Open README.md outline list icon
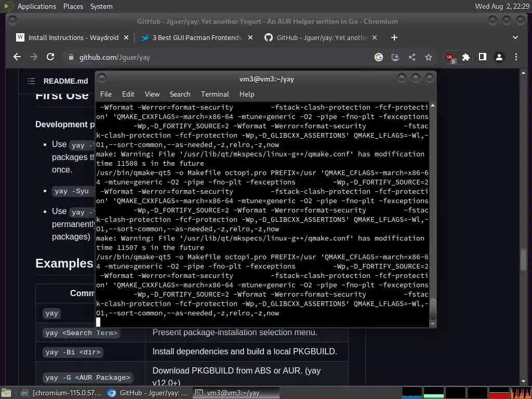Viewport: 532px width, 399px height. 31,81
